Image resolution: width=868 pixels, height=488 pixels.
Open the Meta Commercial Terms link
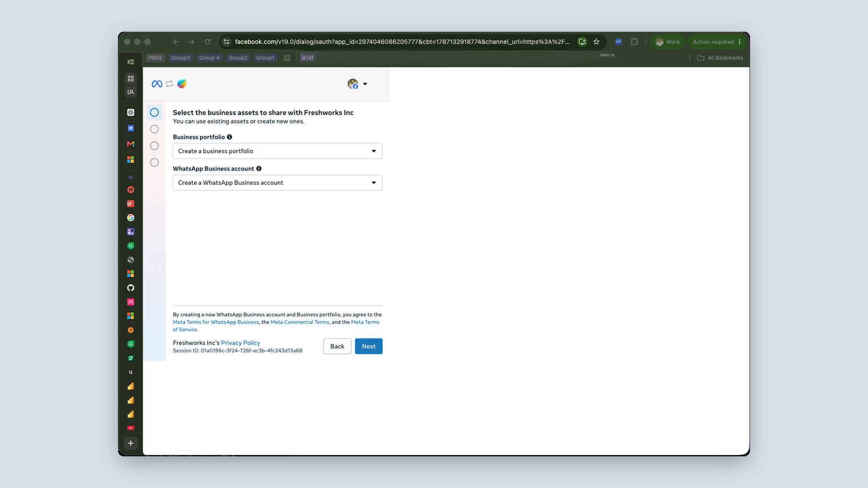coord(300,322)
